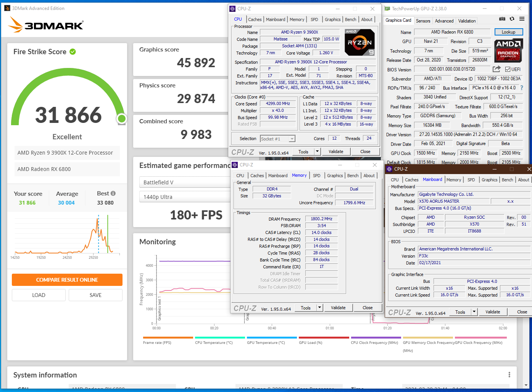The height and width of the screenshot is (392, 532).
Task: Click the orange Frame rate legend bar
Action: (168, 337)
